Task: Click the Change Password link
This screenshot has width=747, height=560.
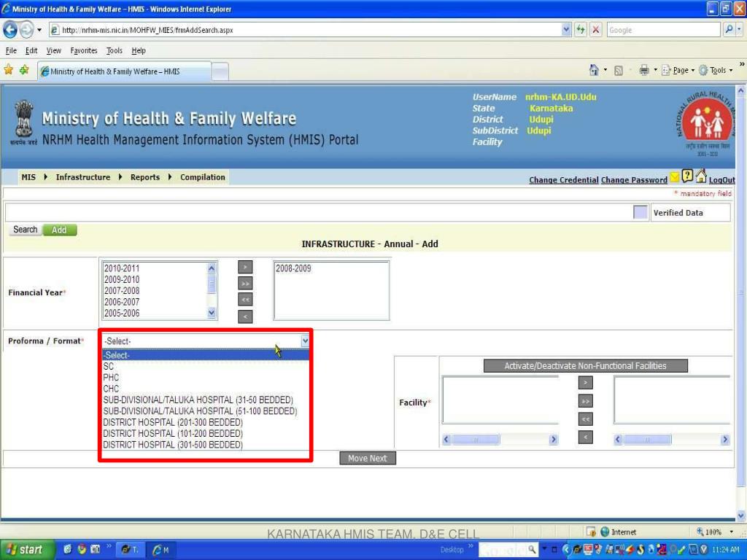Action: 633,180
